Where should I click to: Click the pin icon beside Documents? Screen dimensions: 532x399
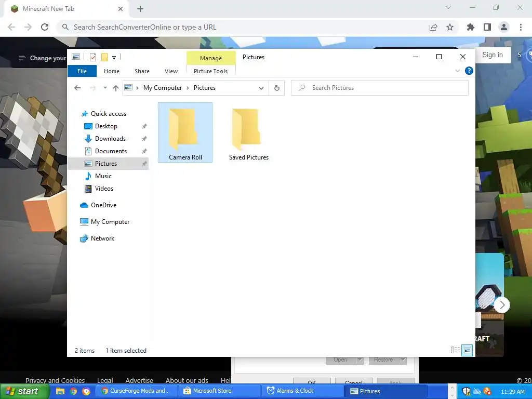(144, 151)
